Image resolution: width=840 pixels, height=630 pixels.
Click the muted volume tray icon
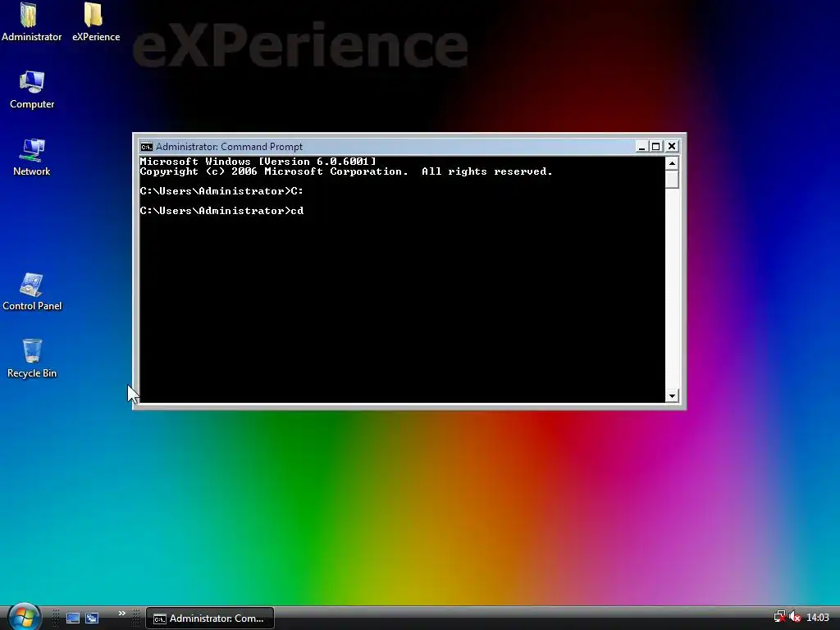[x=795, y=617]
